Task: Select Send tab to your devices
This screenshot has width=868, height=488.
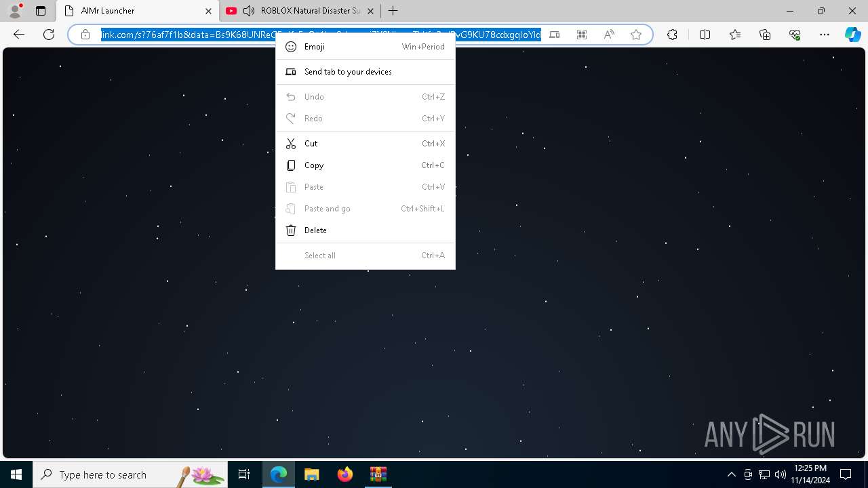Action: [x=366, y=72]
